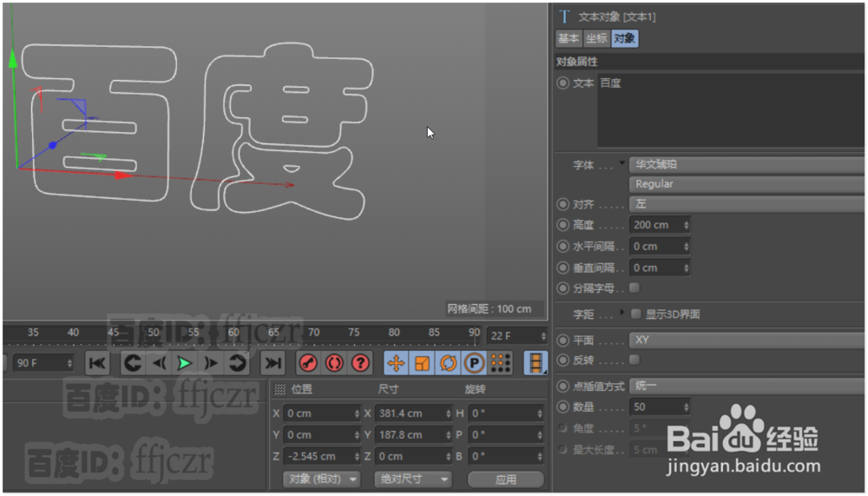The image size is (868, 496).
Task: Click the record active objects key icon
Action: [x=308, y=364]
